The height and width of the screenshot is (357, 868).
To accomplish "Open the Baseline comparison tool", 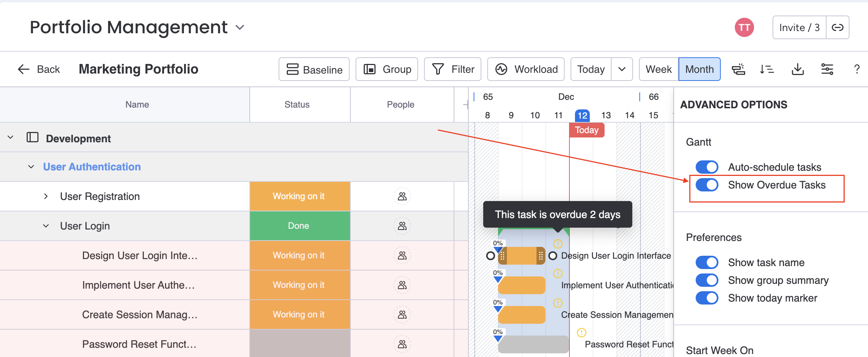I will pos(314,69).
